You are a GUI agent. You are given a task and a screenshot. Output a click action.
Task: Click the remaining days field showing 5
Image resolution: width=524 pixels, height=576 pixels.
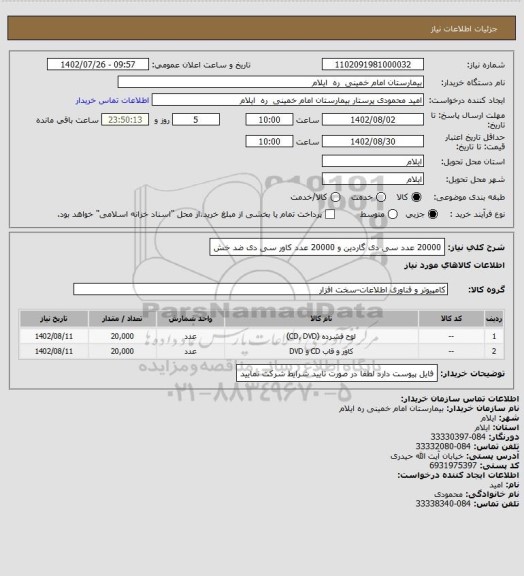[x=196, y=120]
